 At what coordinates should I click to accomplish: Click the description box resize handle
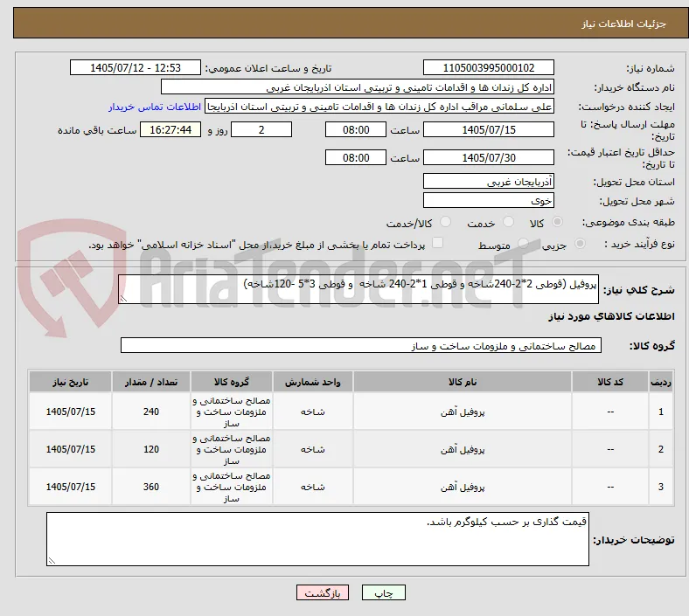click(x=123, y=298)
